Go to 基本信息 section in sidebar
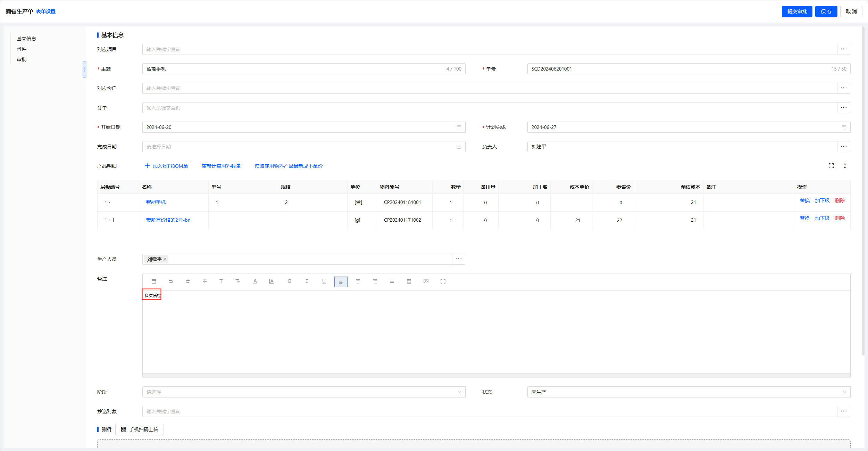The image size is (868, 451). [x=26, y=39]
